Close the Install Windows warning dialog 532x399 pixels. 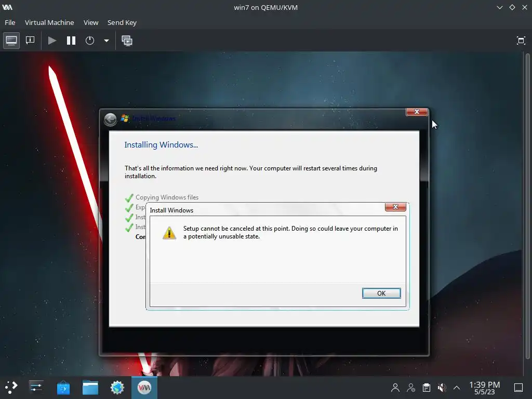395,207
